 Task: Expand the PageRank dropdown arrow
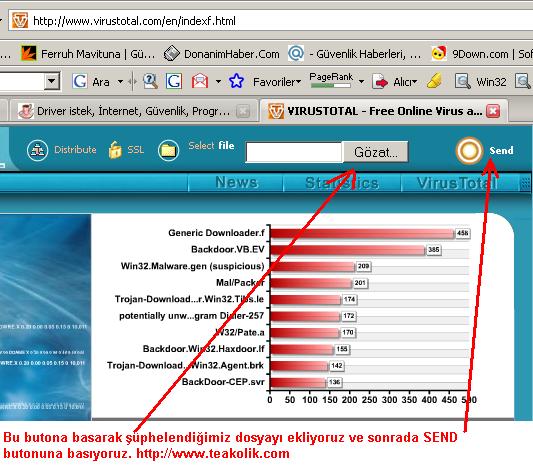point(361,82)
